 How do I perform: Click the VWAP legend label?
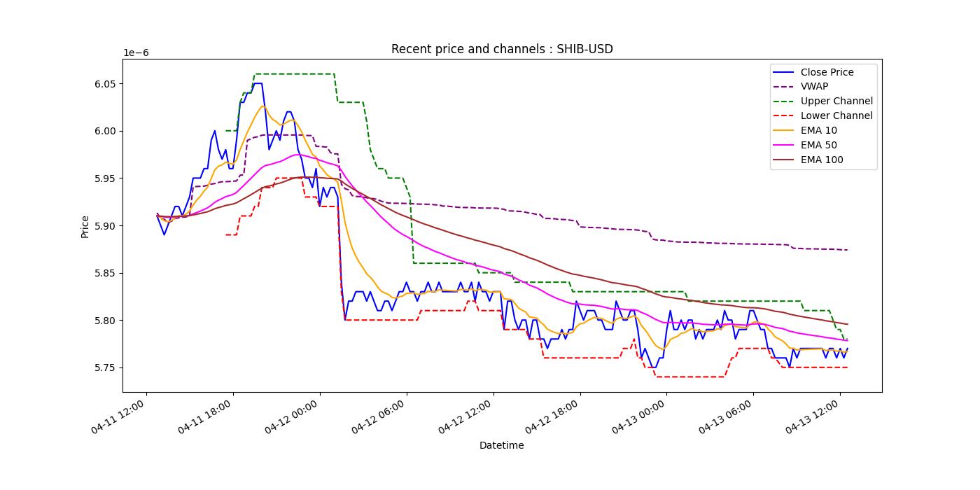(814, 87)
